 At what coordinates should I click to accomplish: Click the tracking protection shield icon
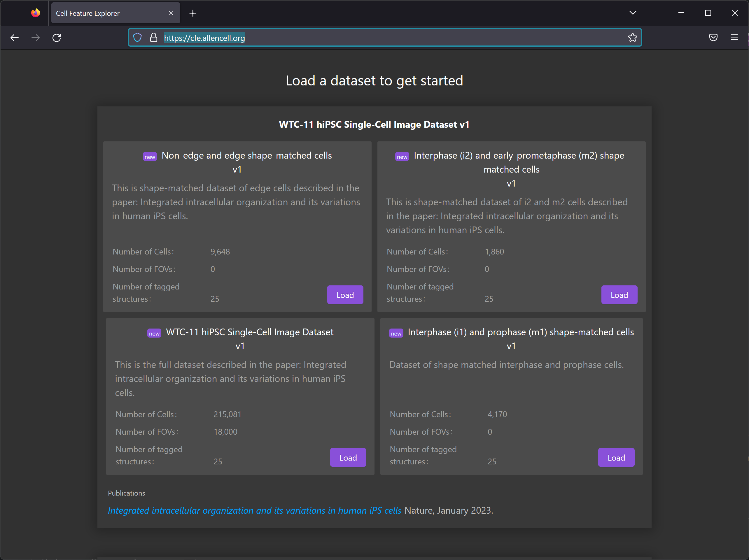tap(137, 38)
